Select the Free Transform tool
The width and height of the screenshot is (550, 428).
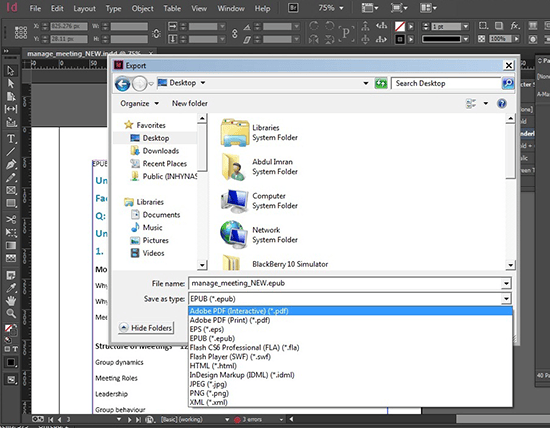(x=11, y=232)
